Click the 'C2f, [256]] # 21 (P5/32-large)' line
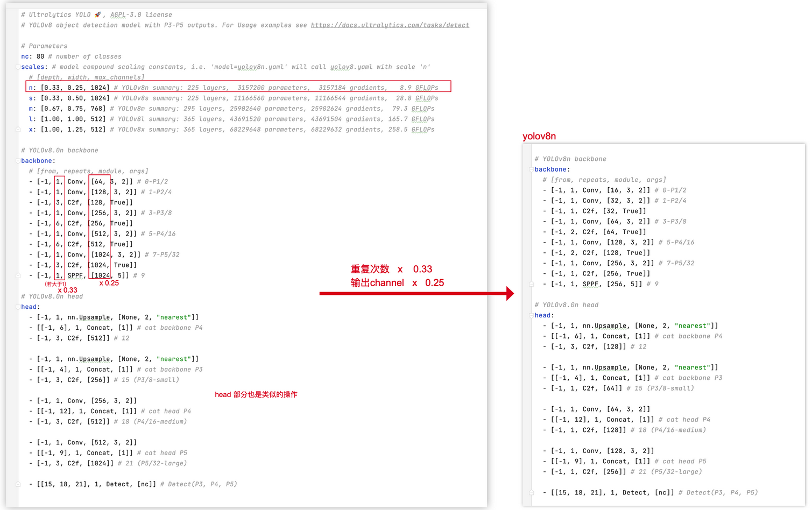This screenshot has width=812, height=510. (x=622, y=472)
